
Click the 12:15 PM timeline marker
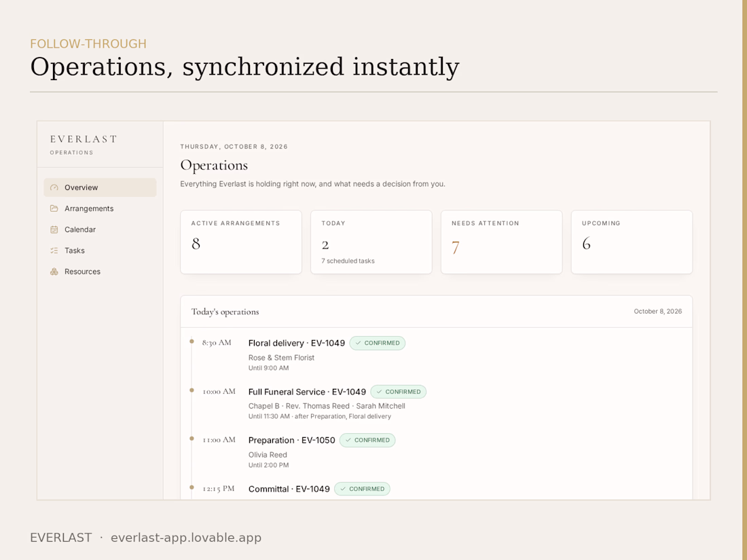pyautogui.click(x=192, y=487)
